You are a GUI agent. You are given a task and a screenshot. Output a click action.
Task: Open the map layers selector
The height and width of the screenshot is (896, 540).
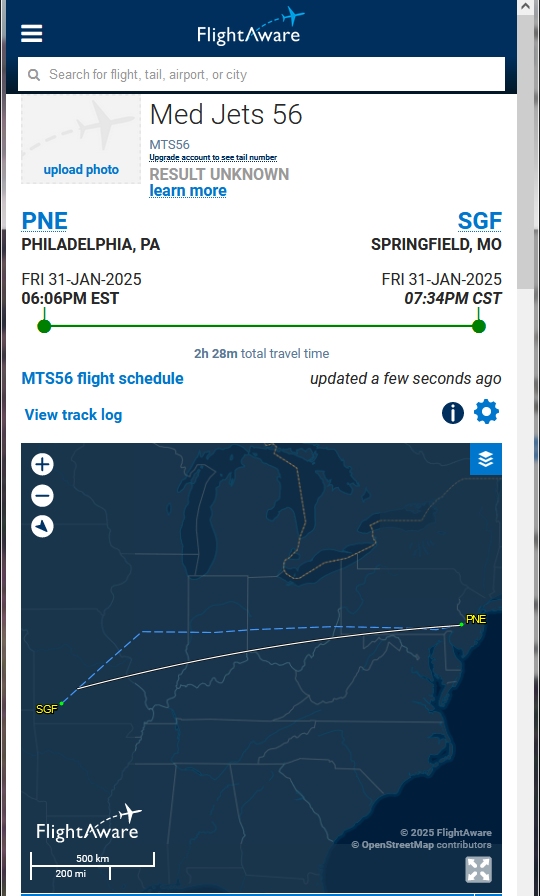pos(486,459)
